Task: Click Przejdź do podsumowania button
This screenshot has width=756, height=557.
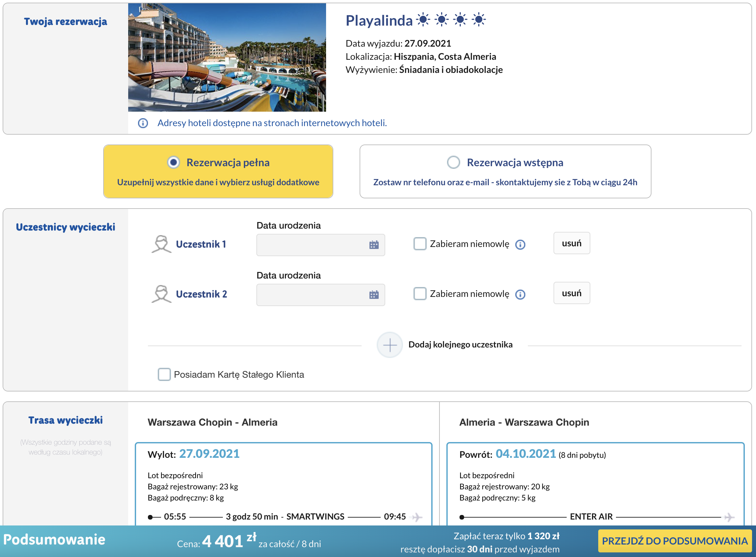Action: pyautogui.click(x=675, y=541)
